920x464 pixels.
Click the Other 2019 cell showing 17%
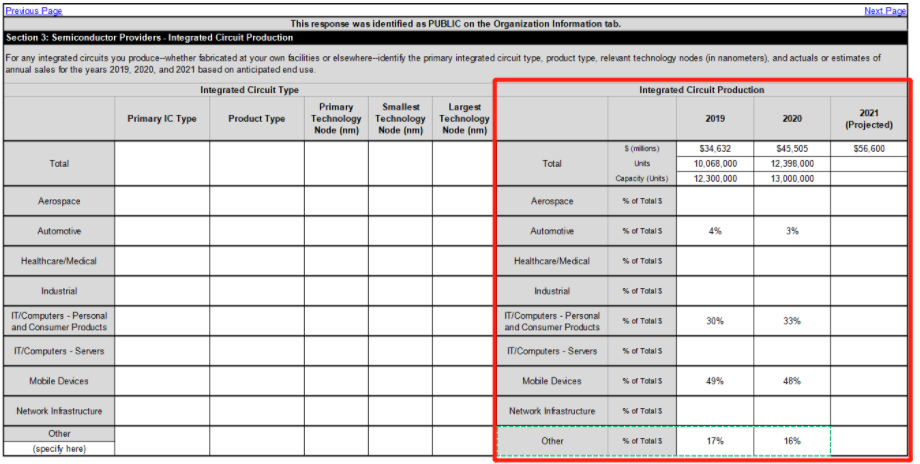click(715, 441)
